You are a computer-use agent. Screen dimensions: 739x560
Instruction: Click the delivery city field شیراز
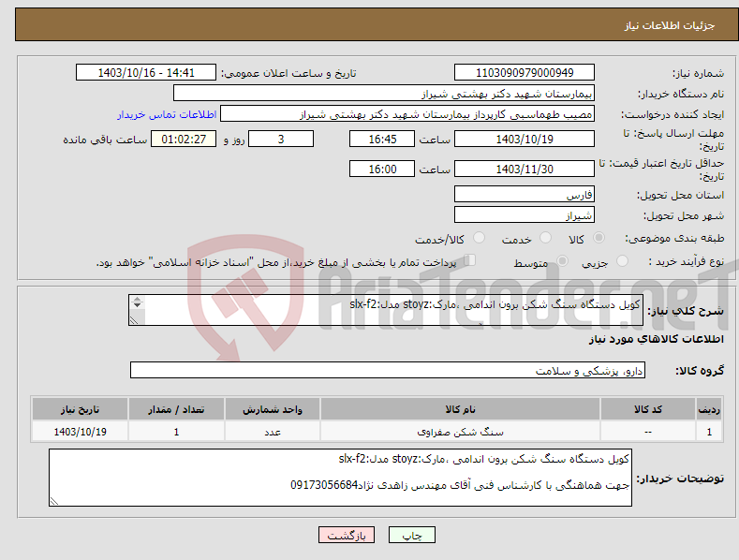[x=525, y=215]
